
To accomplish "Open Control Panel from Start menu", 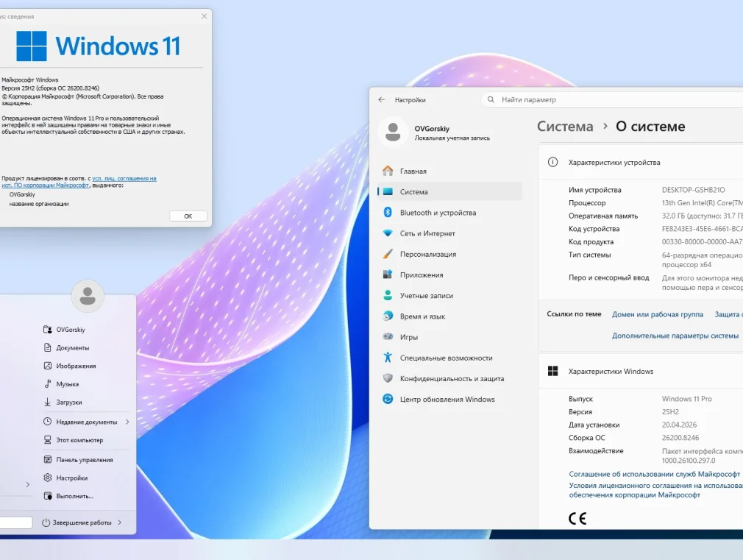I will click(84, 460).
